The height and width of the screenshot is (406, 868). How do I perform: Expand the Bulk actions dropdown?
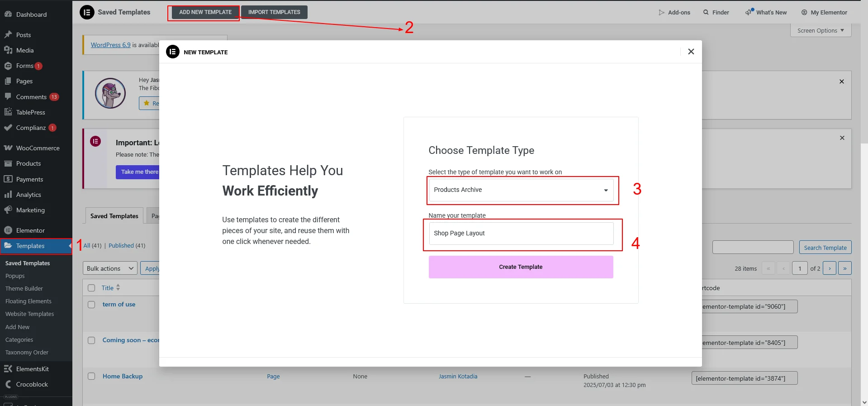click(x=110, y=268)
